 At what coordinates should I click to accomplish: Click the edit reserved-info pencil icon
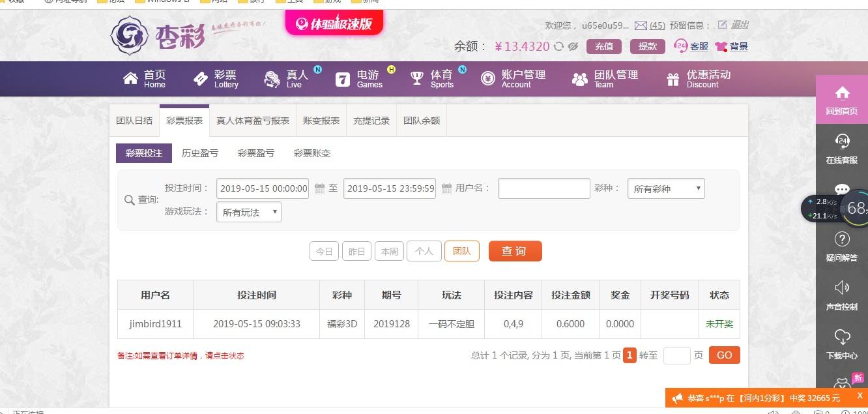722,25
